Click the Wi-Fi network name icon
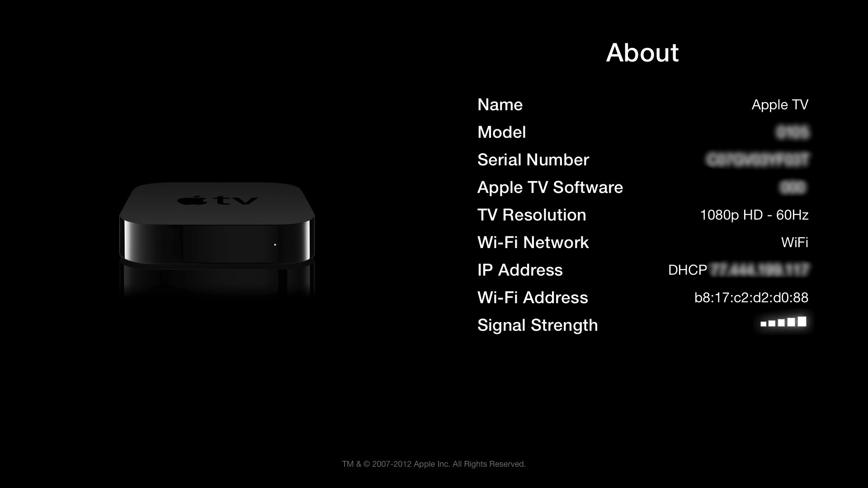 [795, 242]
